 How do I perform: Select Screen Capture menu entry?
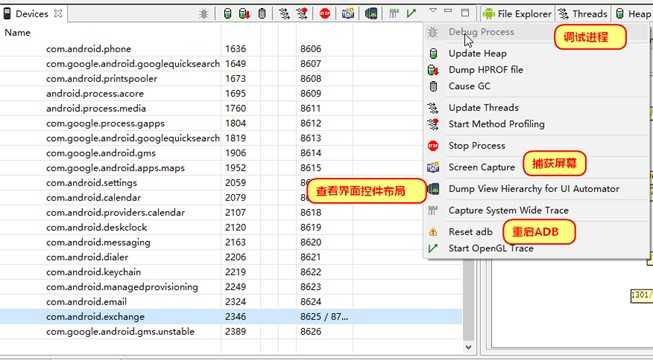(481, 167)
